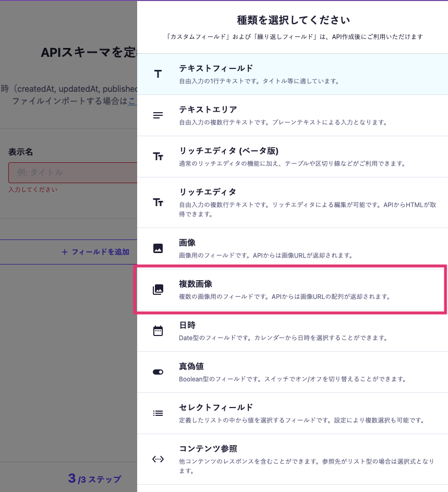Click the フィールドを追加 button
The width and height of the screenshot is (448, 492).
point(95,251)
